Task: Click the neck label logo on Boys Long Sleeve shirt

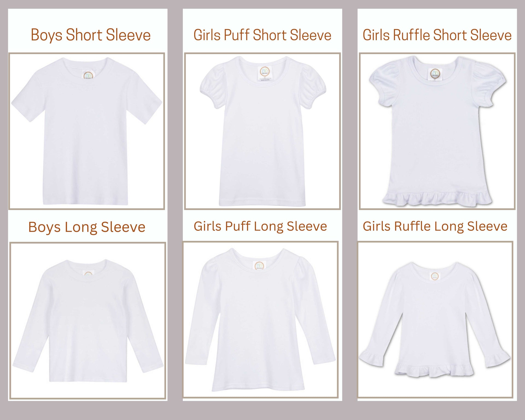Action: pos(88,274)
